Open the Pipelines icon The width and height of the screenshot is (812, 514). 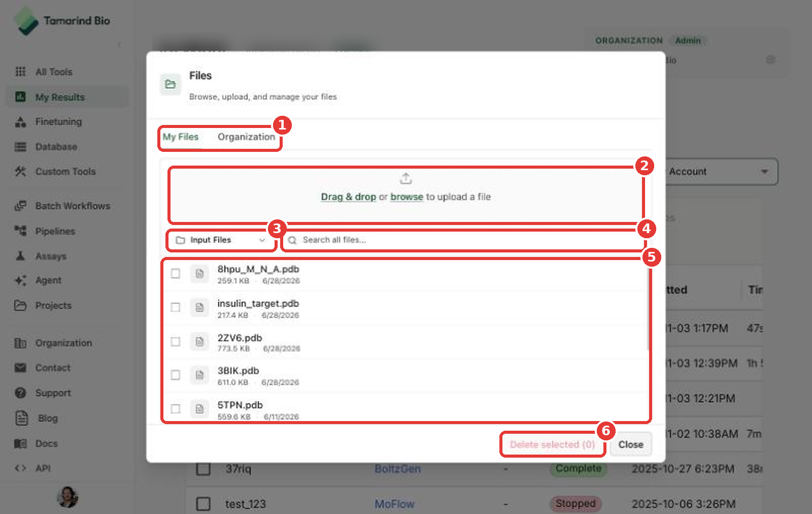click(20, 231)
